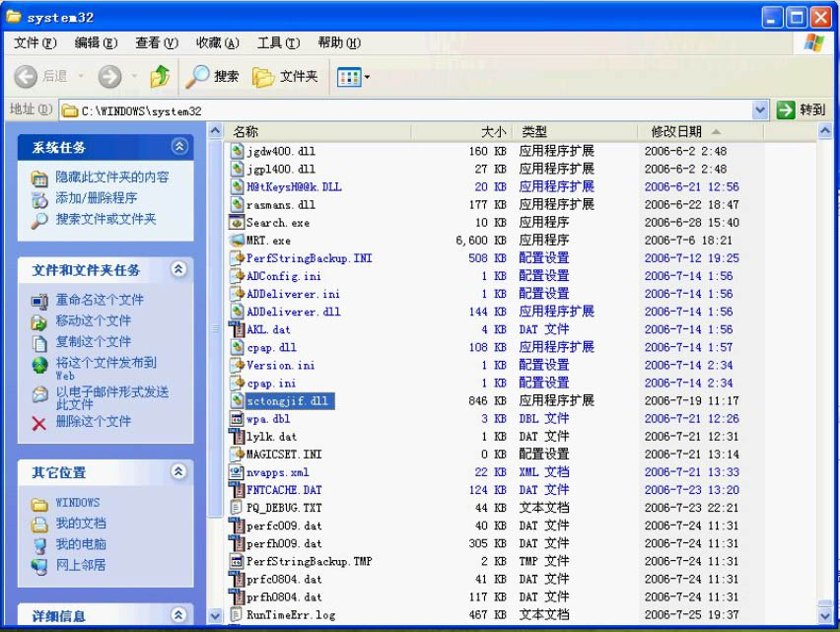The width and height of the screenshot is (840, 632).
Task: Click 复制这个文件 link
Action: (x=94, y=342)
